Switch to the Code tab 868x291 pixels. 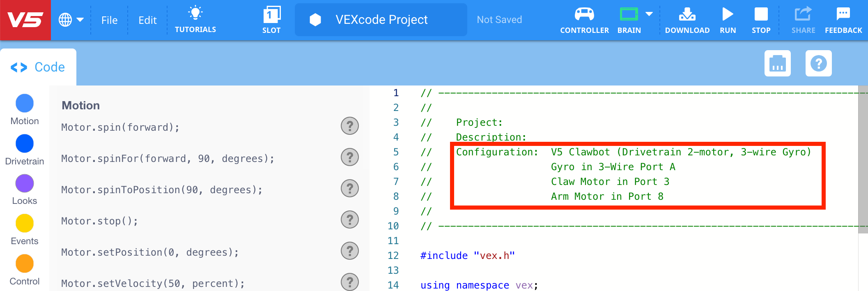(x=38, y=67)
